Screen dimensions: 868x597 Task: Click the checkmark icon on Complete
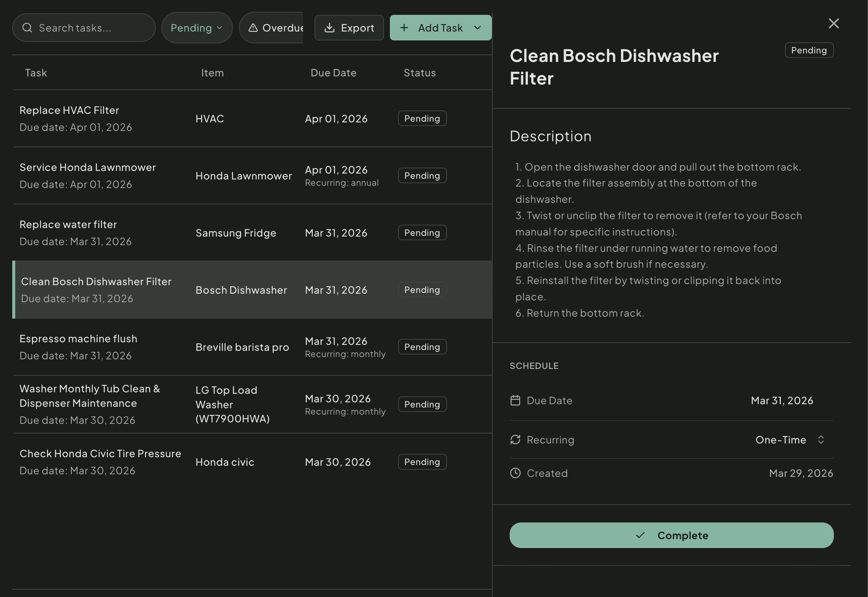coord(640,535)
